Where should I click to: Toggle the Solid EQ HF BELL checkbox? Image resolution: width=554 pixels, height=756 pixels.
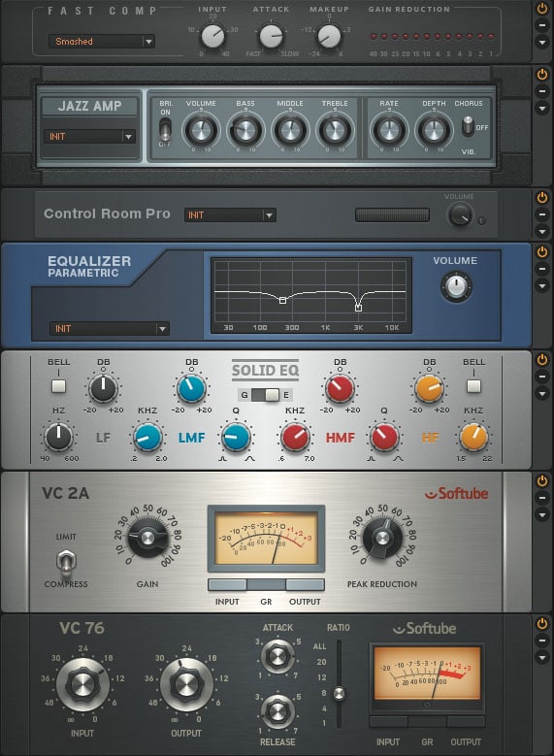click(473, 385)
